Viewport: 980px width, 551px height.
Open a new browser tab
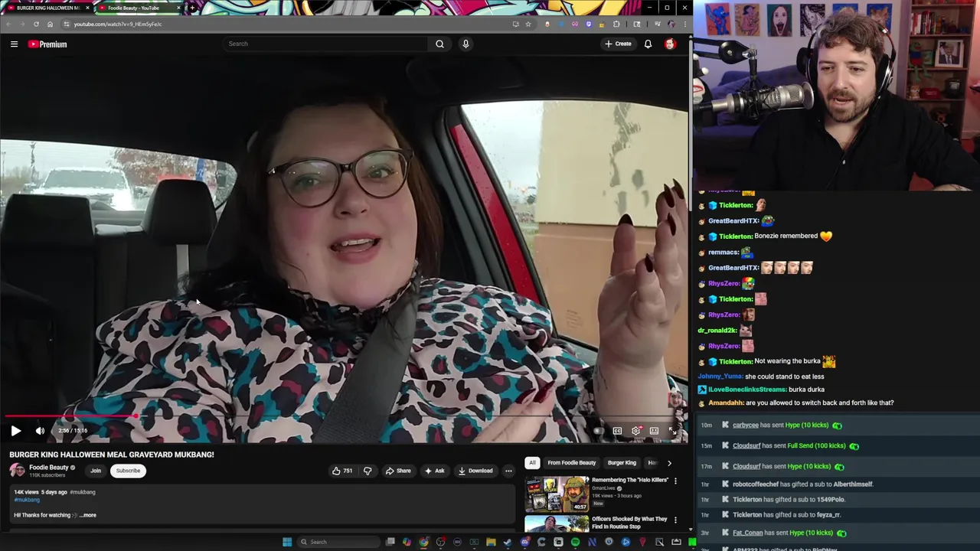(x=192, y=8)
